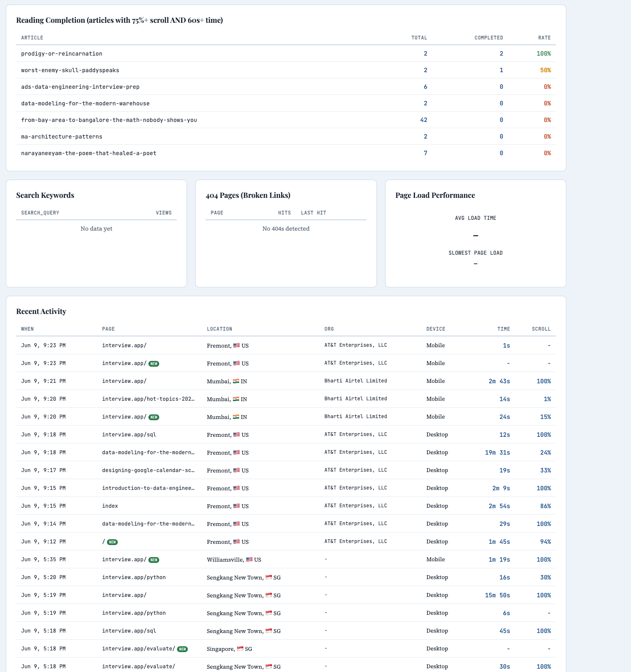Click the India flag on the 9:21 PM row
This screenshot has height=672, width=631.
click(x=236, y=381)
